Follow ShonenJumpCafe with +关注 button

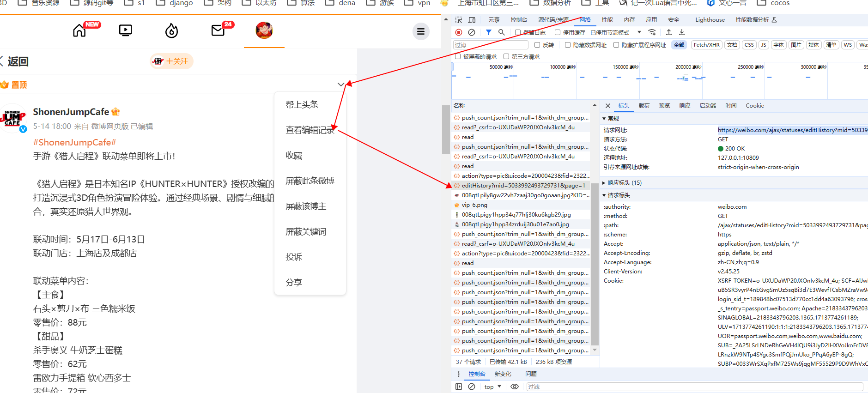[171, 61]
